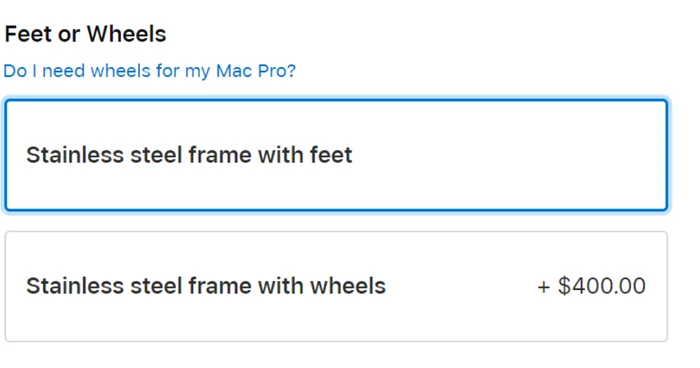Click the word 'feet' in the first option
The width and height of the screenshot is (700, 368).
[331, 155]
